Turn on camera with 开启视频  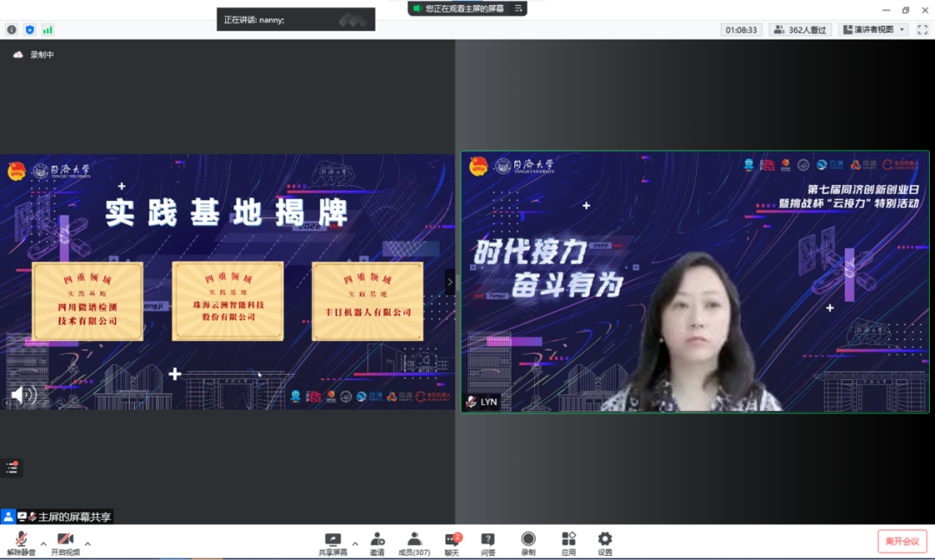coord(65,543)
